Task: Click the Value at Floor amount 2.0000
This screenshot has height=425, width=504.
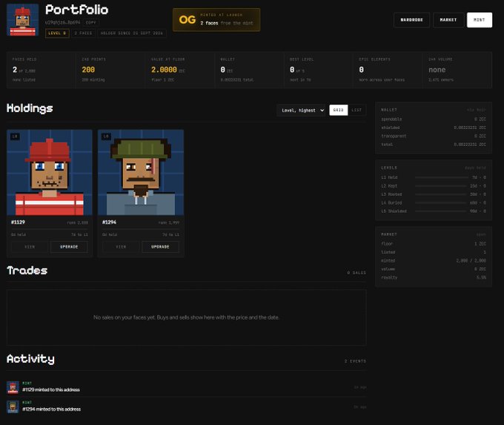Action: [164, 70]
